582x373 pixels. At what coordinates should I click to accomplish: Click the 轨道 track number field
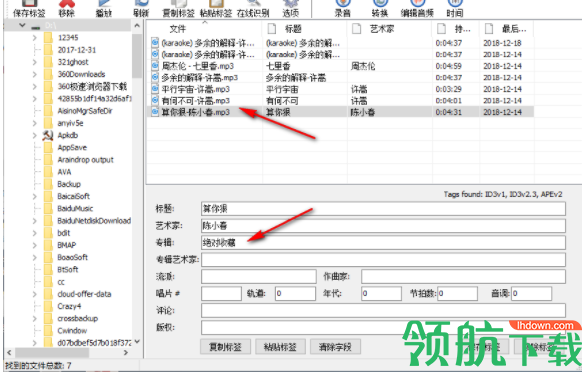295,294
